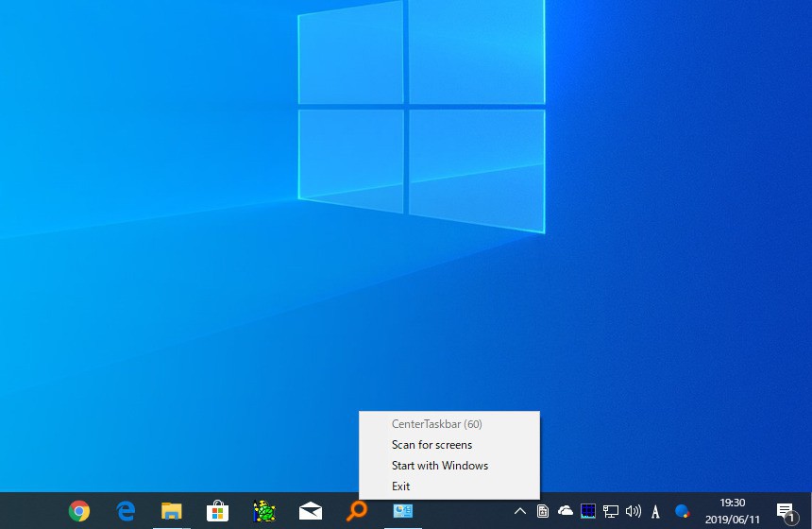Click the green turtle app icon
The height and width of the screenshot is (529, 812).
[264, 511]
